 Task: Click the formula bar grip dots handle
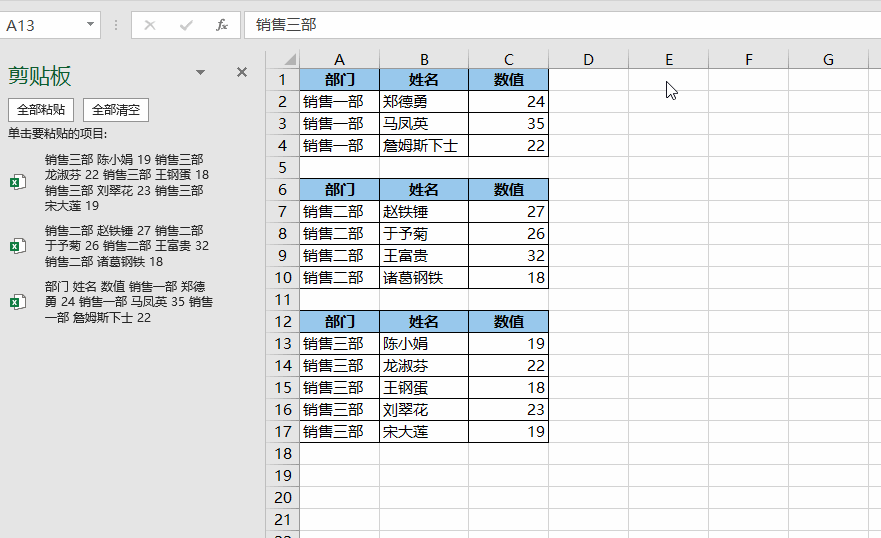(x=116, y=25)
